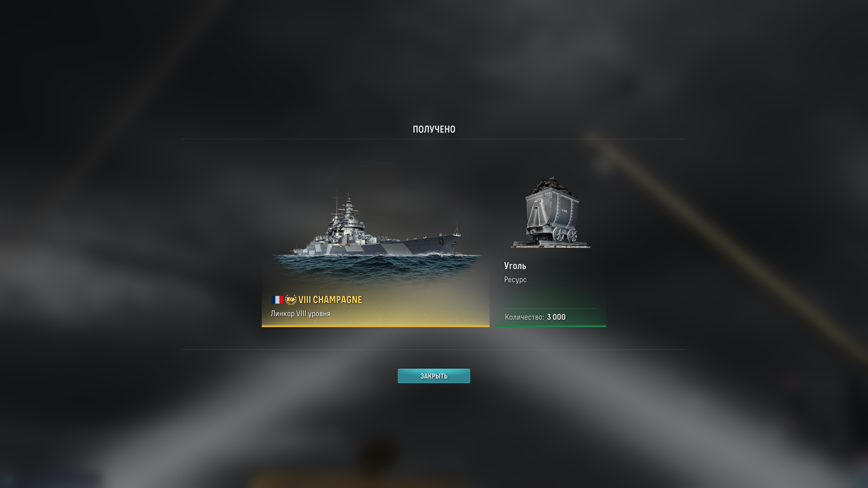Click the 3 000 quantity value
Image resolution: width=868 pixels, height=488 pixels.
point(556,317)
